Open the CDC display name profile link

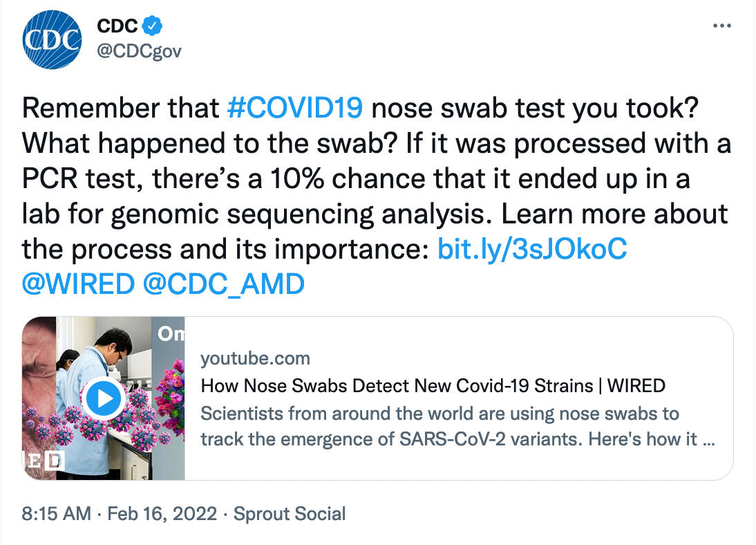pos(116,26)
